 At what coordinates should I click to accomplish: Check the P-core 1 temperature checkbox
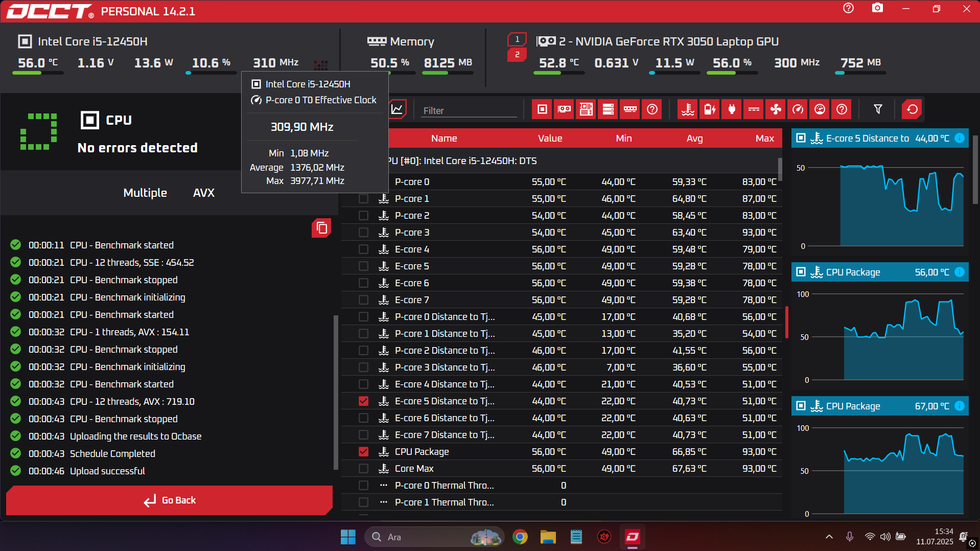pos(363,199)
